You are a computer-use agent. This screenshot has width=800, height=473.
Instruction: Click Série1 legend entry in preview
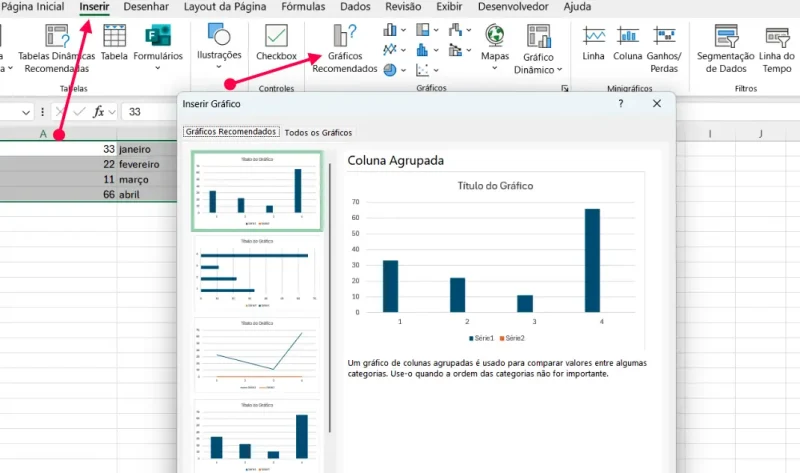482,338
